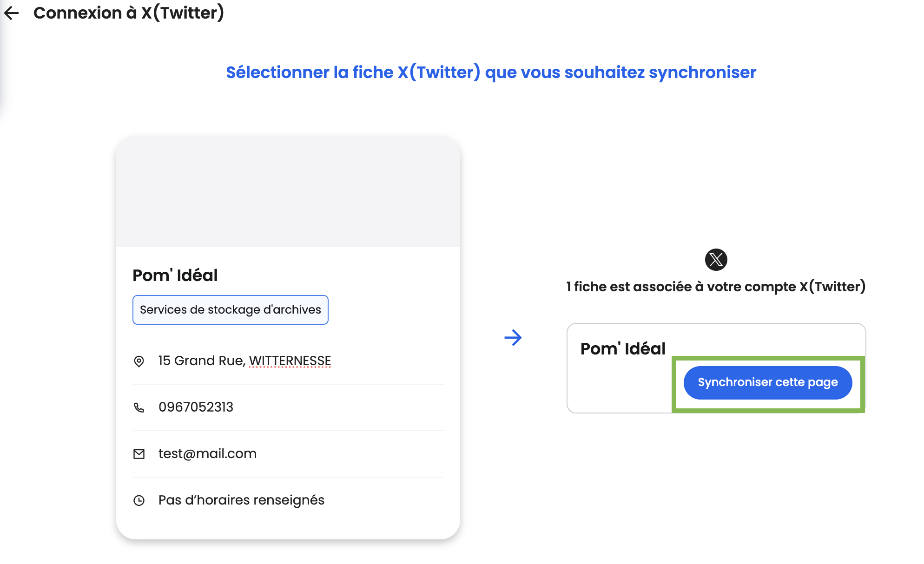Image resolution: width=924 pixels, height=564 pixels.
Task: Click Pas d'horaires renseignés text
Action: (x=241, y=500)
